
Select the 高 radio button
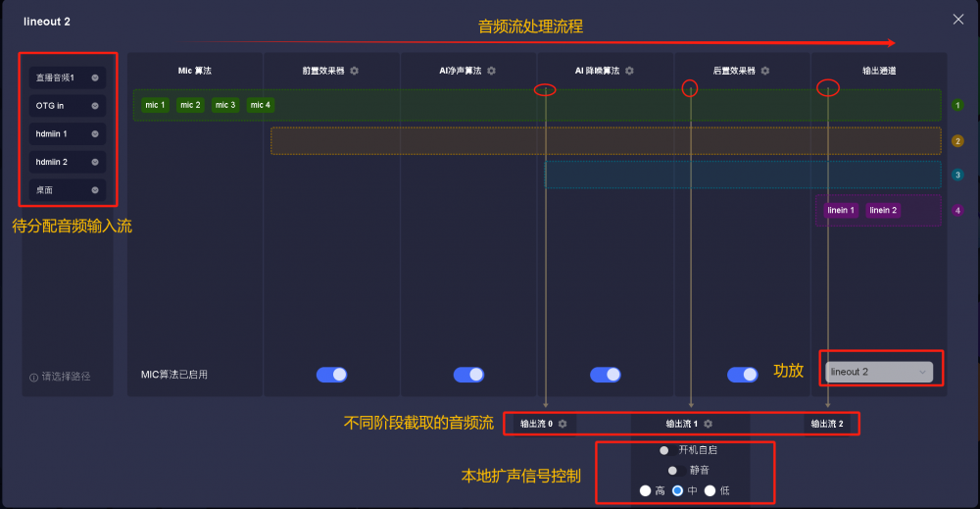pos(645,490)
